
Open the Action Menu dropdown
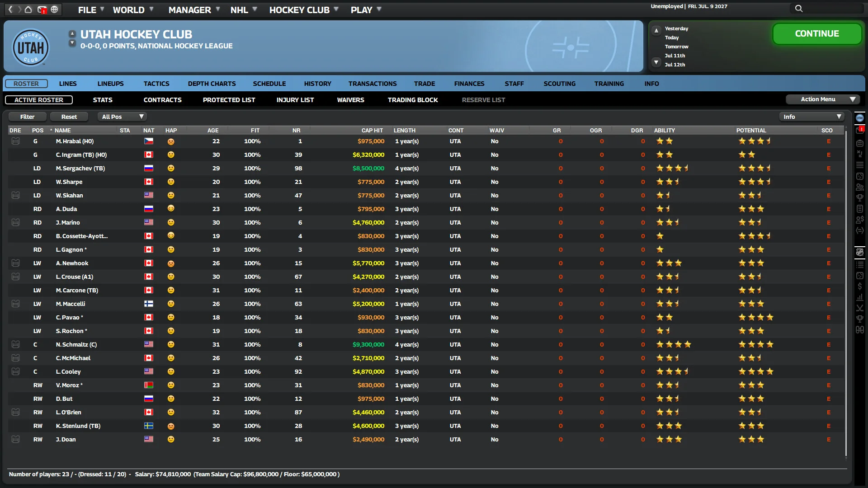pos(822,99)
